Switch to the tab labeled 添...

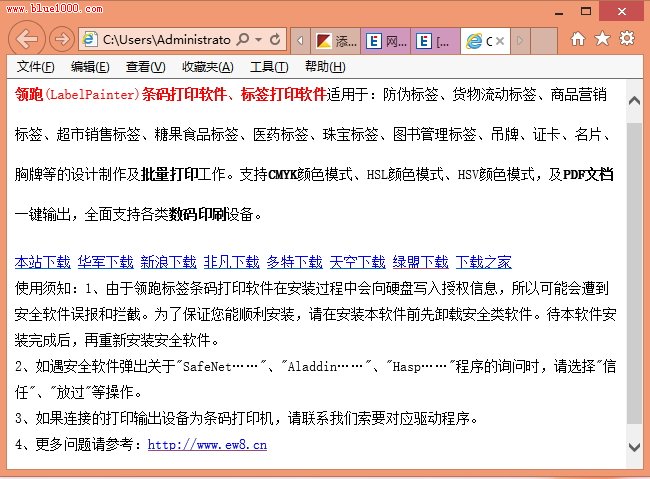point(336,41)
